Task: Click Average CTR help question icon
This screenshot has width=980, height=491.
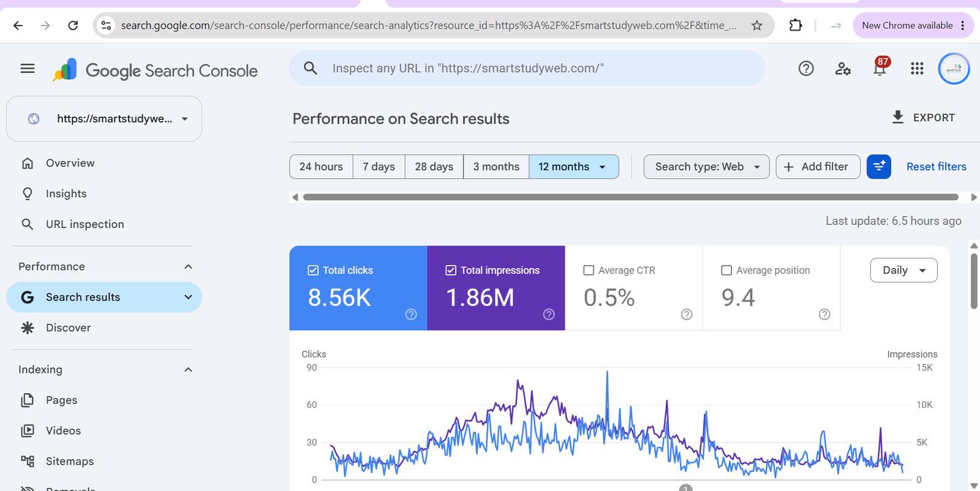Action: point(687,314)
